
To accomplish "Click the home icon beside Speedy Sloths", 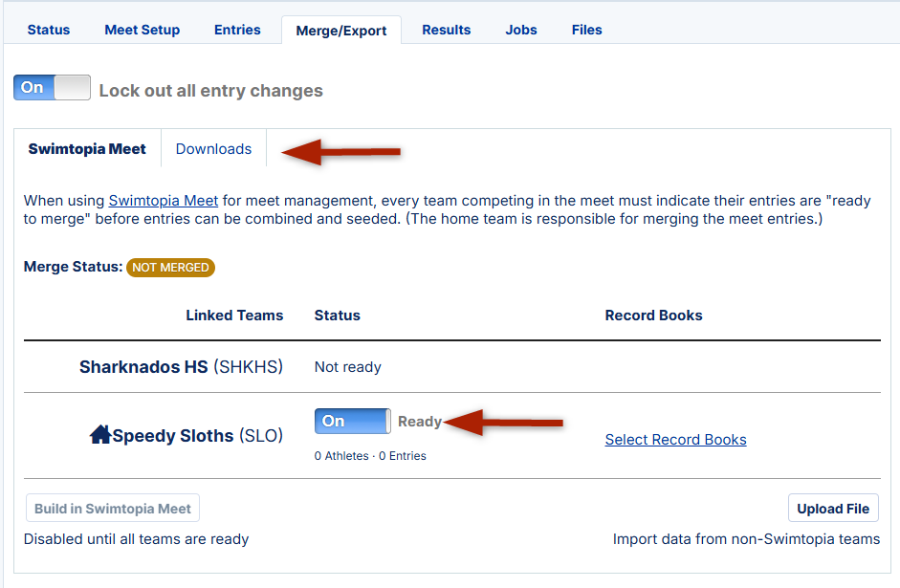I will click(x=99, y=434).
